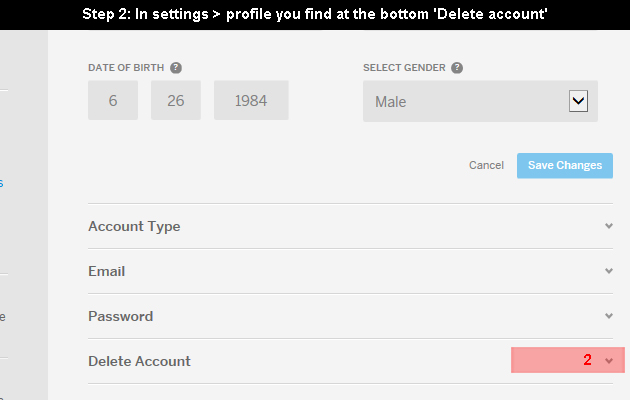Image resolution: width=630 pixels, height=400 pixels.
Task: Click the DATE OF BIRTH label text
Action: point(126,68)
